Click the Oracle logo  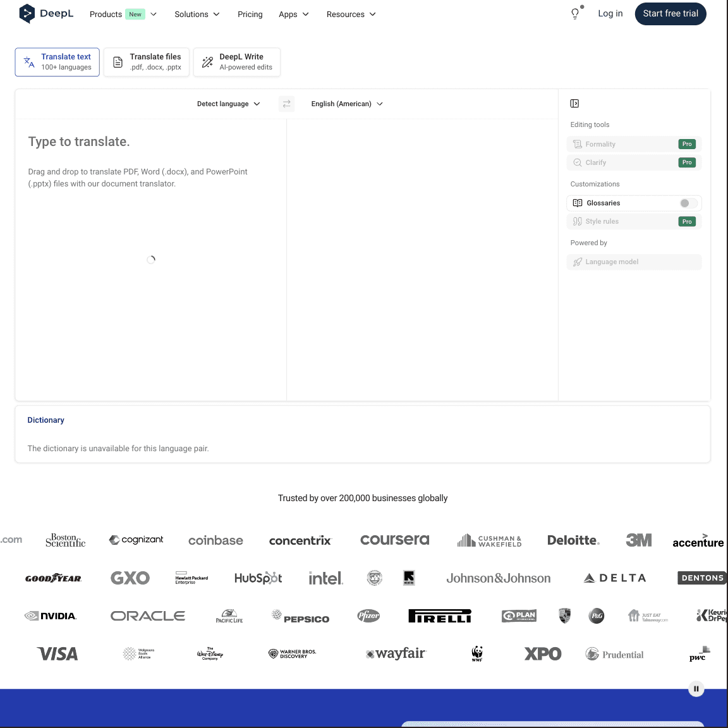coord(148,616)
